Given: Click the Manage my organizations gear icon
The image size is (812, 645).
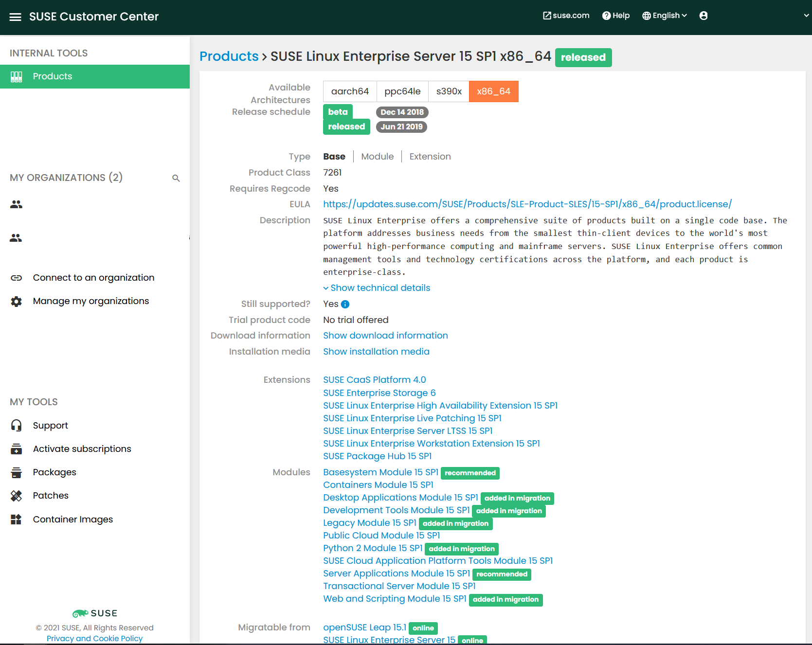Looking at the screenshot, I should click(17, 302).
